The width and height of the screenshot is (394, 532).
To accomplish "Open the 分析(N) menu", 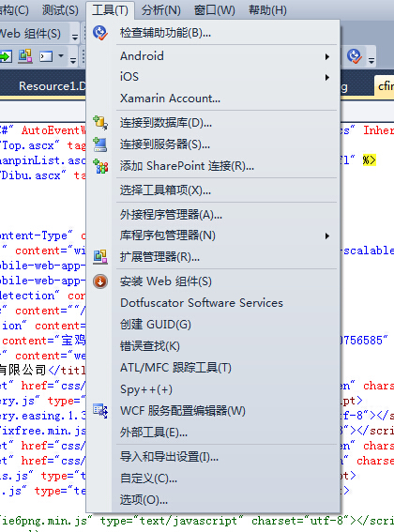I will [160, 10].
